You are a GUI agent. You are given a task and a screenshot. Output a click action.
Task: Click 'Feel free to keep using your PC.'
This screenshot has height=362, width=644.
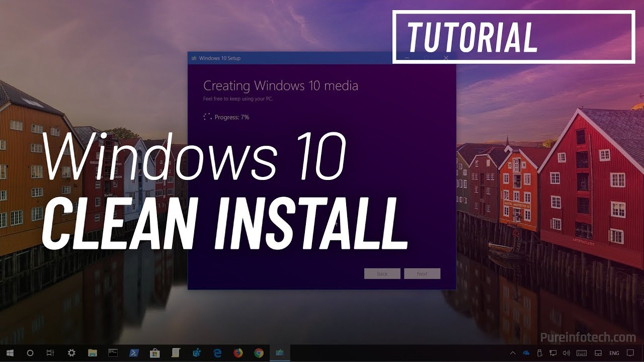(x=238, y=99)
